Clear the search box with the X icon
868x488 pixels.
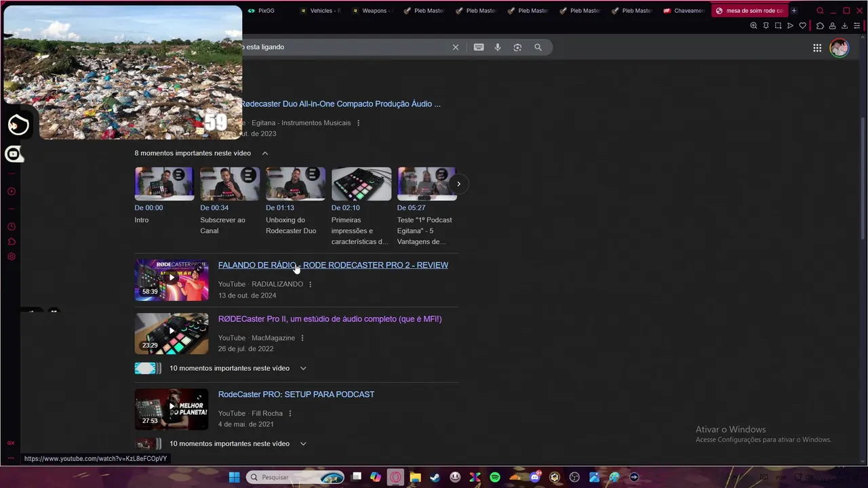pos(456,47)
